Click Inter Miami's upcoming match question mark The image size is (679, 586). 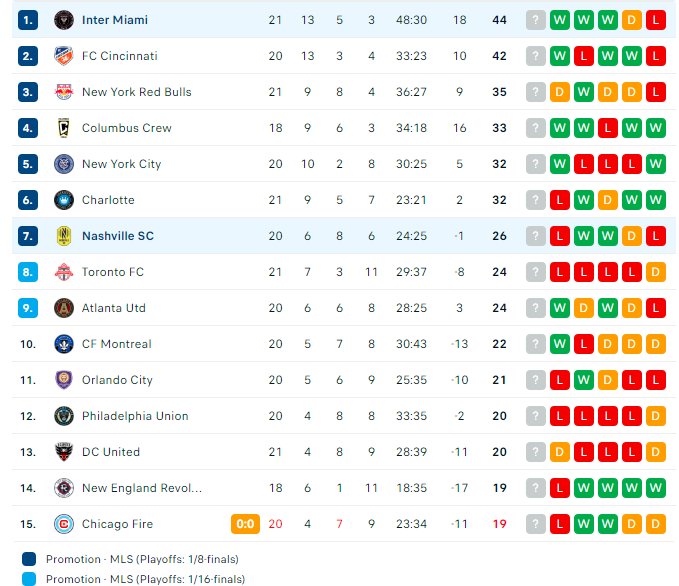(536, 20)
